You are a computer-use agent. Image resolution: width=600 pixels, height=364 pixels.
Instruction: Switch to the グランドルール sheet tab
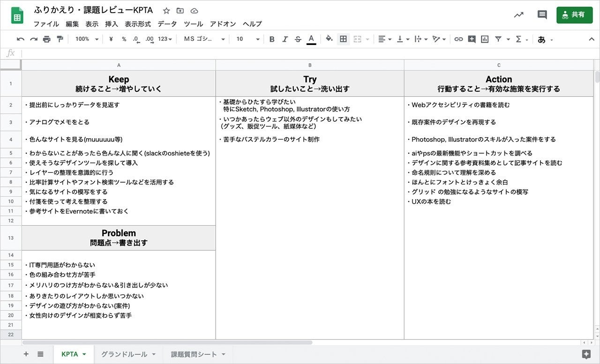tap(124, 354)
